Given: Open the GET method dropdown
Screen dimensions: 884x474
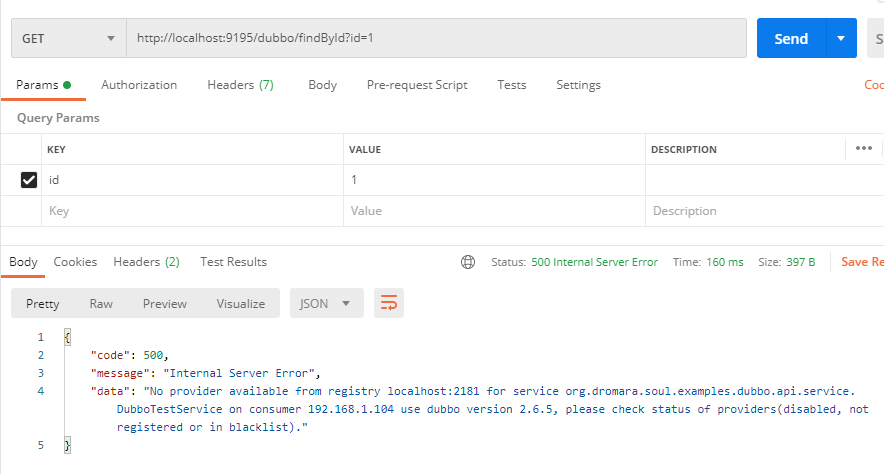Looking at the screenshot, I should [68, 39].
